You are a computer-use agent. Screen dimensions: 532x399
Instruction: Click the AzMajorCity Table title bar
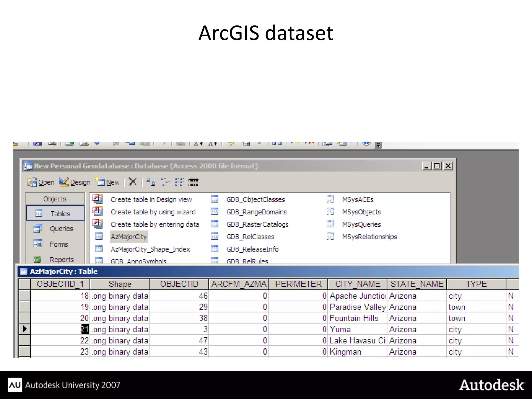pyautogui.click(x=268, y=272)
